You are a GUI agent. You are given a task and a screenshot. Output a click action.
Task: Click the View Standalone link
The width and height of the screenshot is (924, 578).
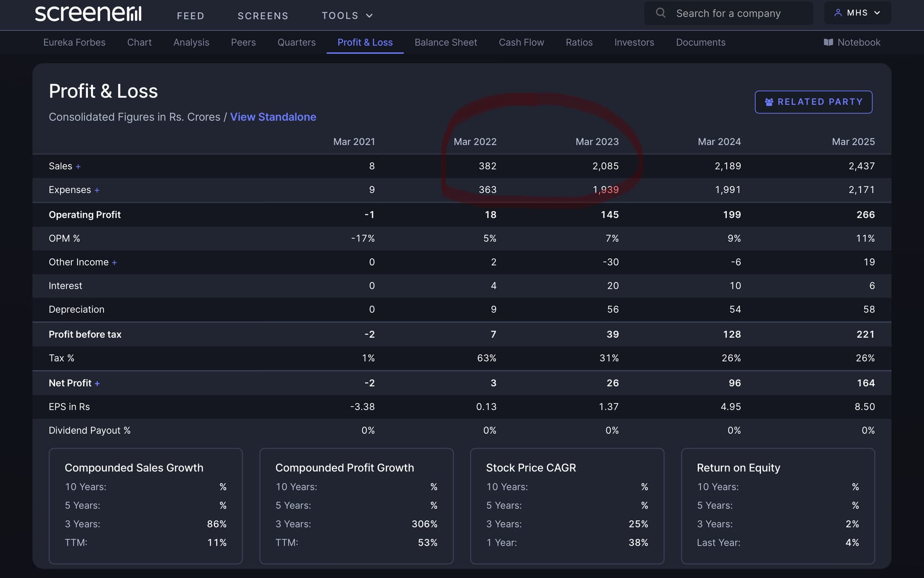pyautogui.click(x=273, y=117)
